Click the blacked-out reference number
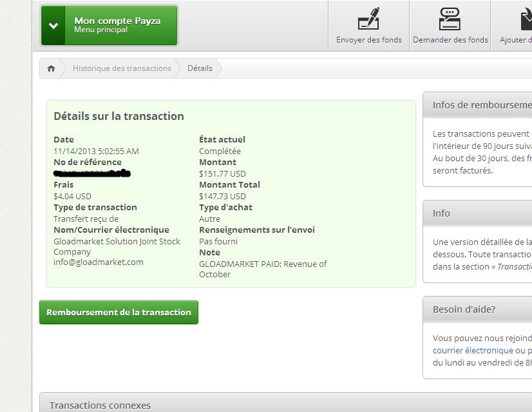This screenshot has height=412, width=532. click(92, 173)
